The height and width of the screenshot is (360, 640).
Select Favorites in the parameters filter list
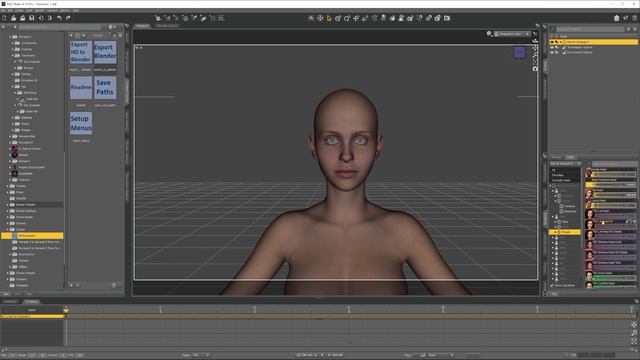(x=558, y=175)
